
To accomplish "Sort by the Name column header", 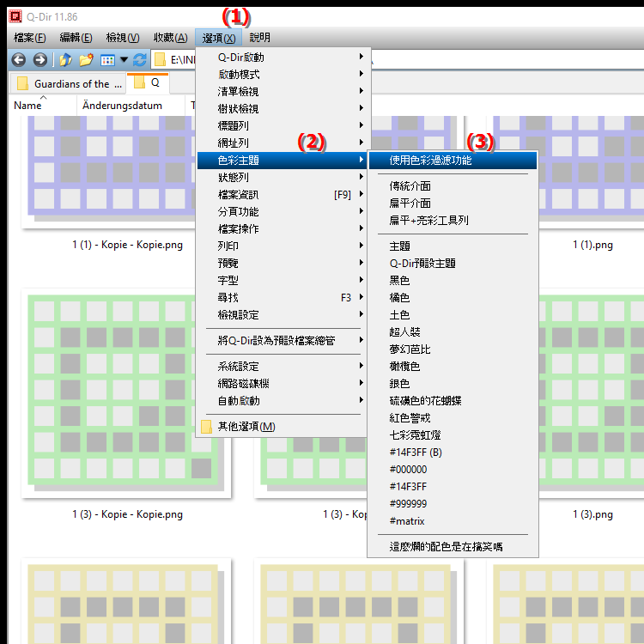I will pos(27,106).
